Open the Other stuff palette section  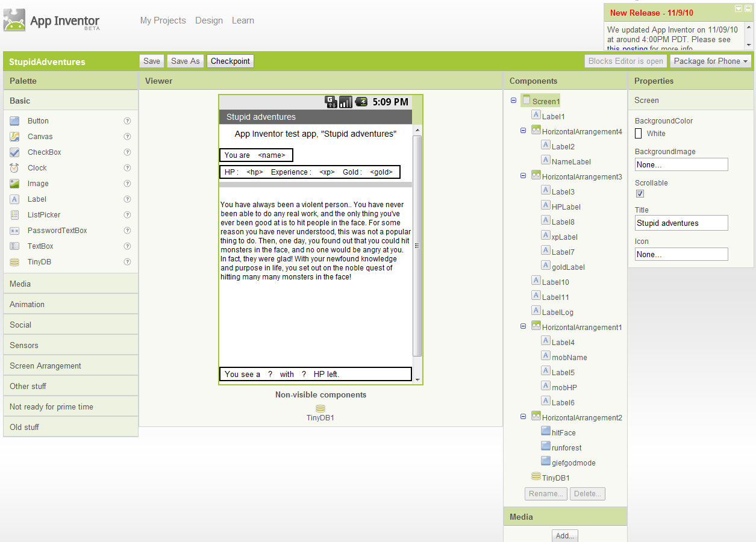70,386
